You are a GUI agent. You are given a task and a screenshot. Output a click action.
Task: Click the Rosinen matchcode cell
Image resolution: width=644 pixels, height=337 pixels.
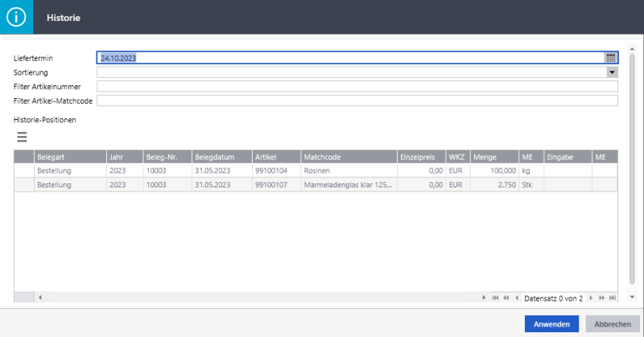(349, 171)
